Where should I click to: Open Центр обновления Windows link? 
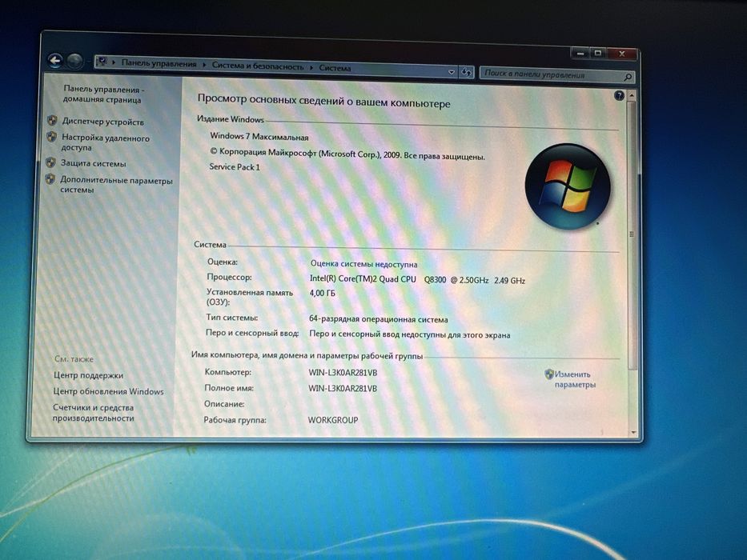click(108, 391)
